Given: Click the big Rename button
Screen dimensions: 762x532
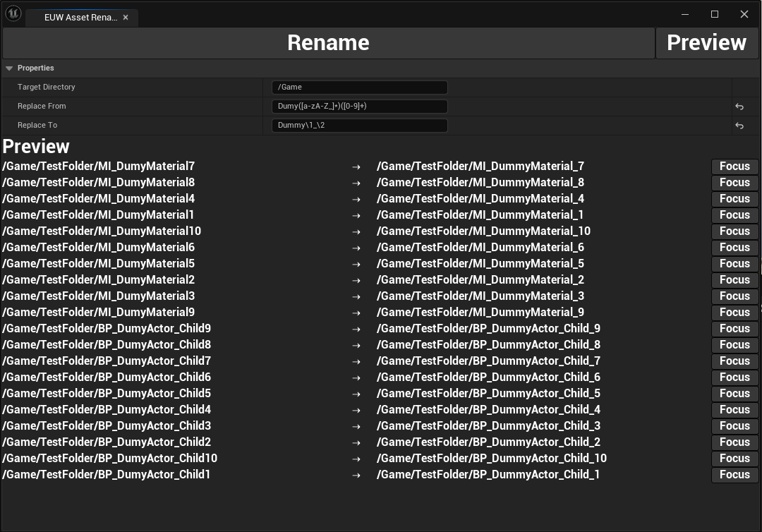Looking at the screenshot, I should [x=329, y=43].
